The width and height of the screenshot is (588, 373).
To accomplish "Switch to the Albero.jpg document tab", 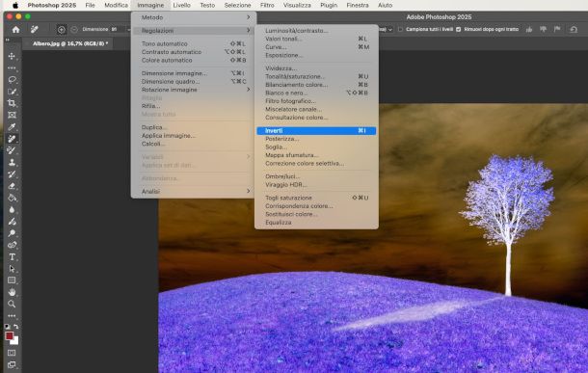I will click(x=70, y=44).
